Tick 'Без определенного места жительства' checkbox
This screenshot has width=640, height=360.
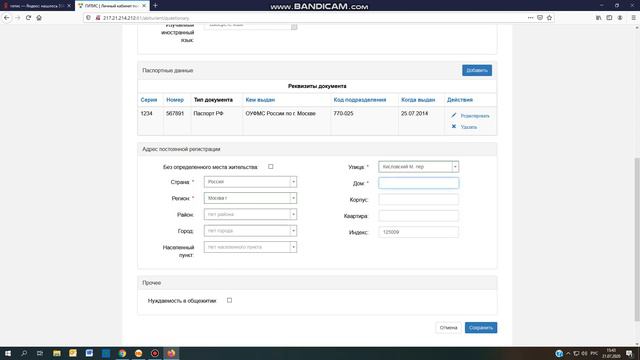[x=271, y=167]
